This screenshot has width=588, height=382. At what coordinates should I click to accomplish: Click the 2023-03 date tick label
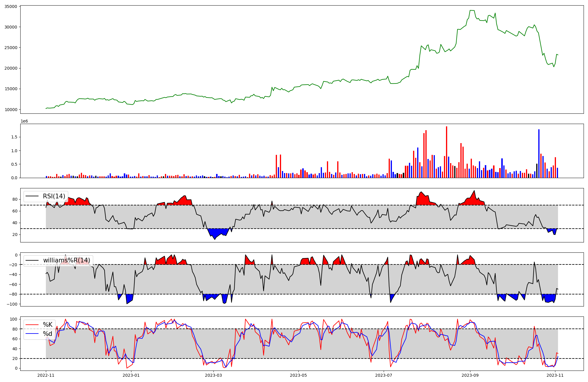[x=213, y=375]
